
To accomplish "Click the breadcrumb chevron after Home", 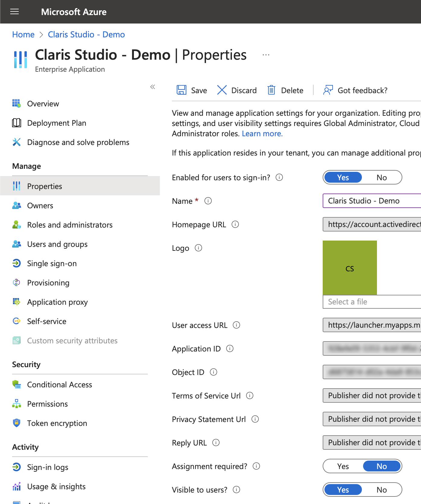I will click(x=41, y=35).
